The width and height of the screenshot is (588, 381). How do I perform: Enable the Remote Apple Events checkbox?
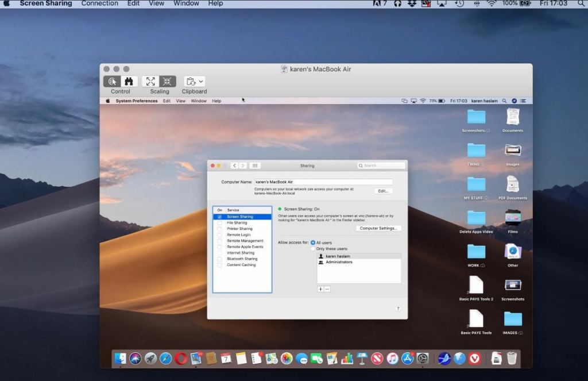coord(220,247)
